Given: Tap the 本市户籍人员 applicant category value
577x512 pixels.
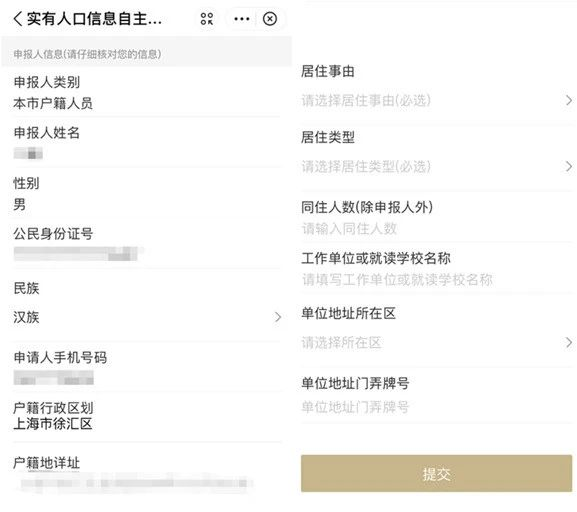Looking at the screenshot, I should (x=53, y=103).
